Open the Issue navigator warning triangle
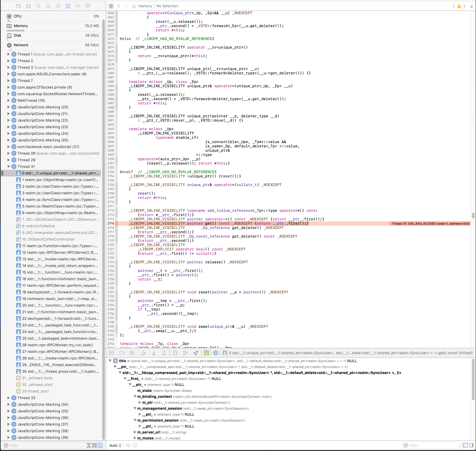Viewport: 476px width, 451px height. 48,6
